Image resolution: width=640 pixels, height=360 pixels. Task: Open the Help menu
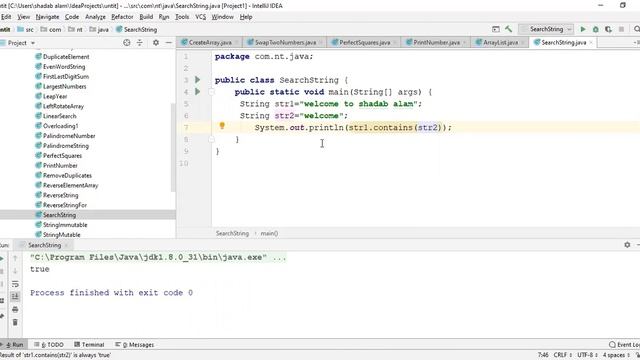coord(246,17)
